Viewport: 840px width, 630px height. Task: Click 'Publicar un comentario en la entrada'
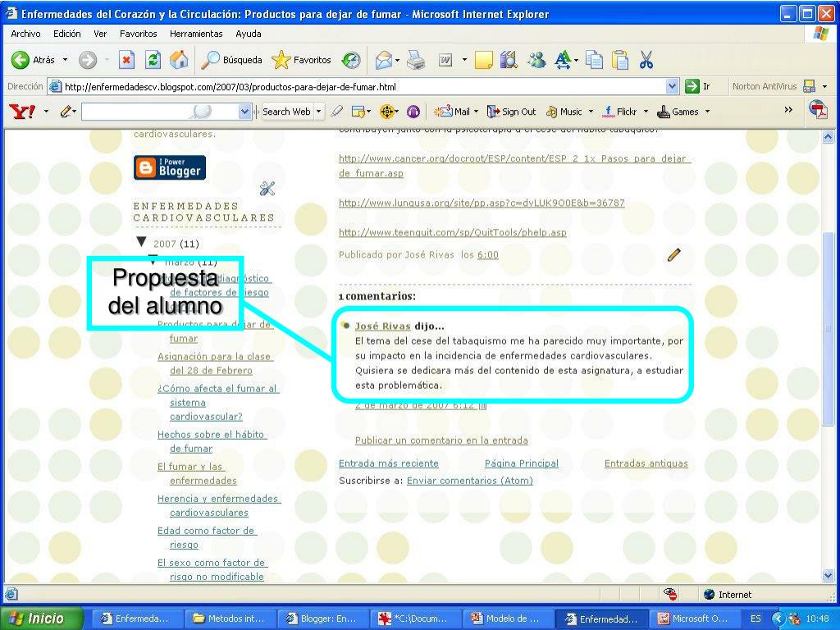click(x=441, y=441)
